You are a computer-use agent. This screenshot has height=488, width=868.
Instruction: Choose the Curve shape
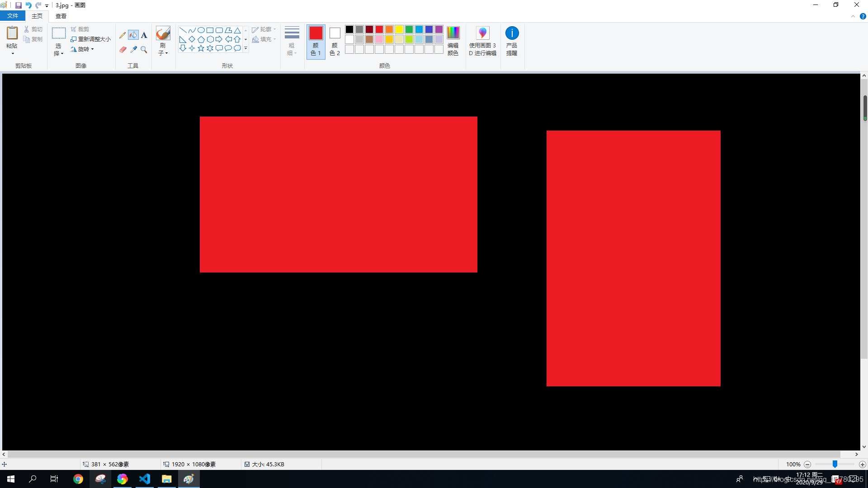192,30
